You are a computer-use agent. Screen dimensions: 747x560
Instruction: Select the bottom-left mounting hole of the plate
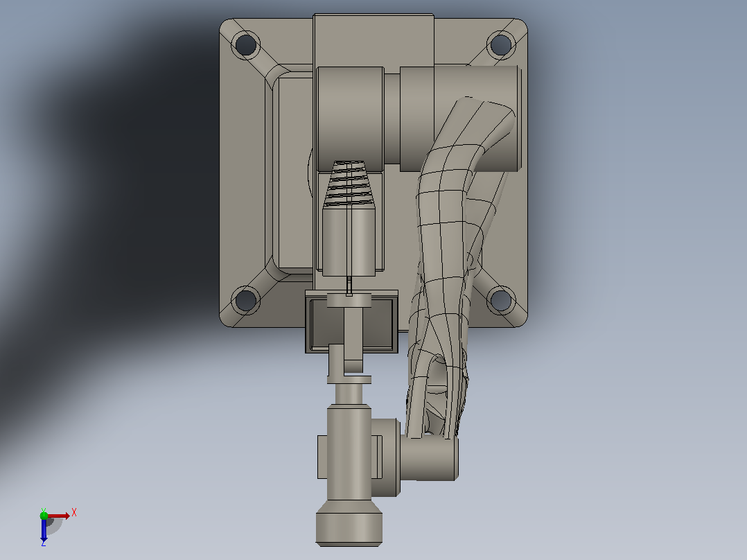(246, 300)
